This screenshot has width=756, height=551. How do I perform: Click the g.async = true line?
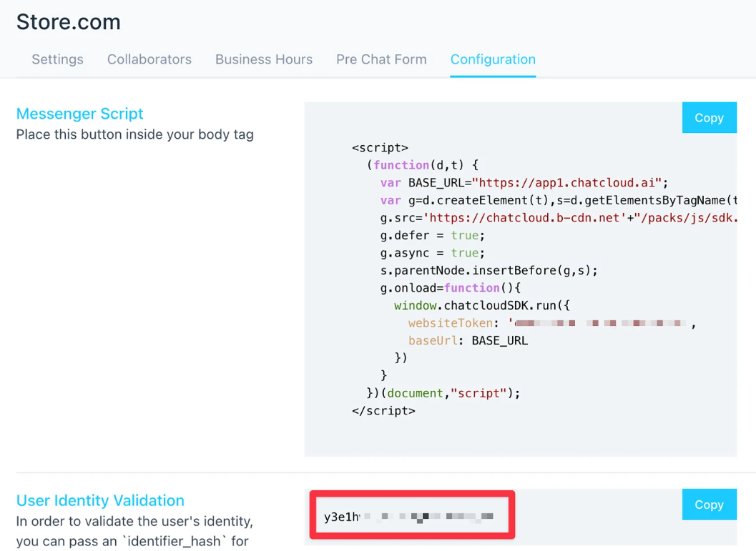tap(432, 253)
